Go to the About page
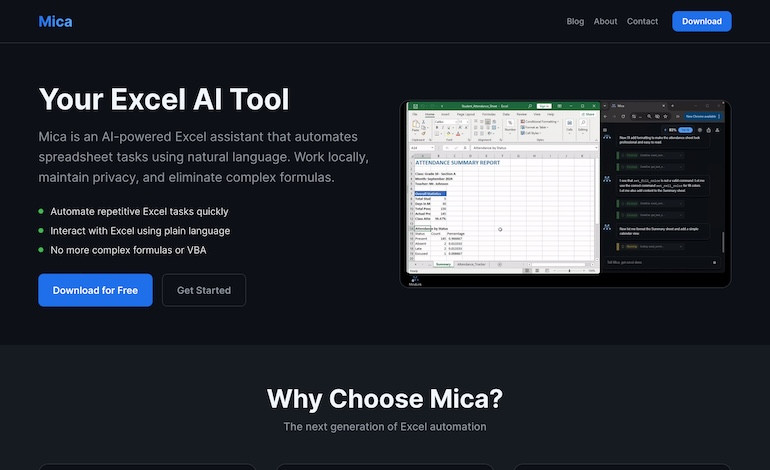 [605, 22]
